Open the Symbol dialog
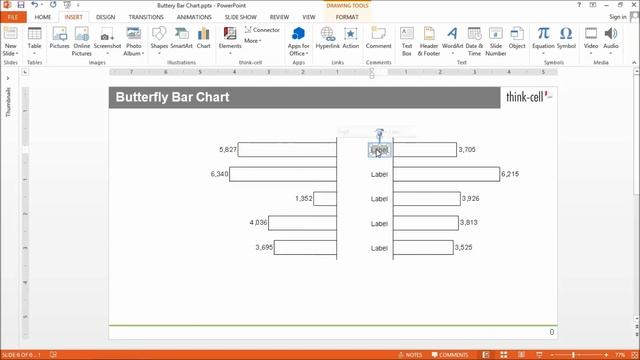 pyautogui.click(x=566, y=34)
